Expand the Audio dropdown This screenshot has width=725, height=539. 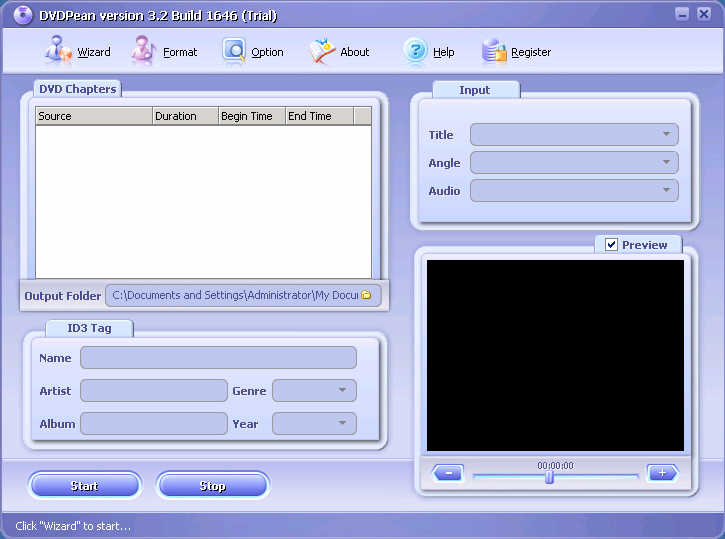click(666, 190)
